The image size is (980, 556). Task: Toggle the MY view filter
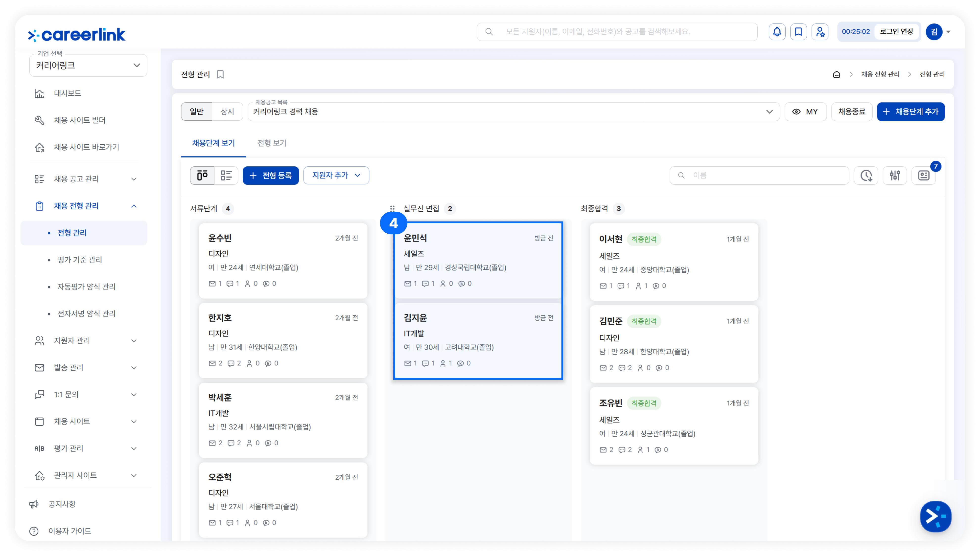click(x=805, y=111)
